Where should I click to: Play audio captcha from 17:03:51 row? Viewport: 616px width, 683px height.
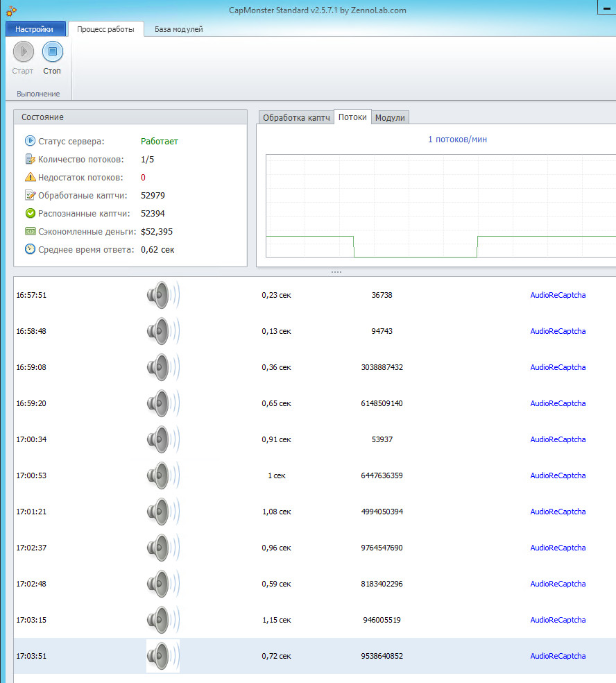click(163, 656)
